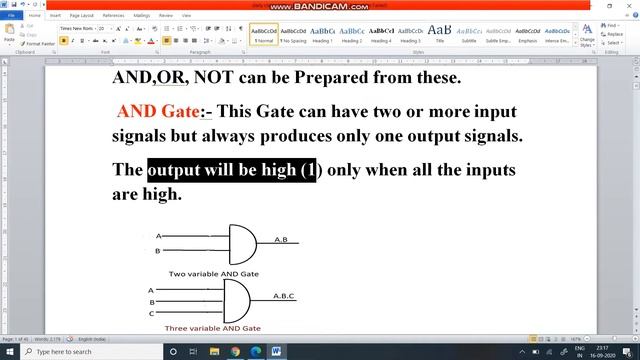Toggle Bold formatting off
Viewport: 640px width, 360px height.
[64, 41]
